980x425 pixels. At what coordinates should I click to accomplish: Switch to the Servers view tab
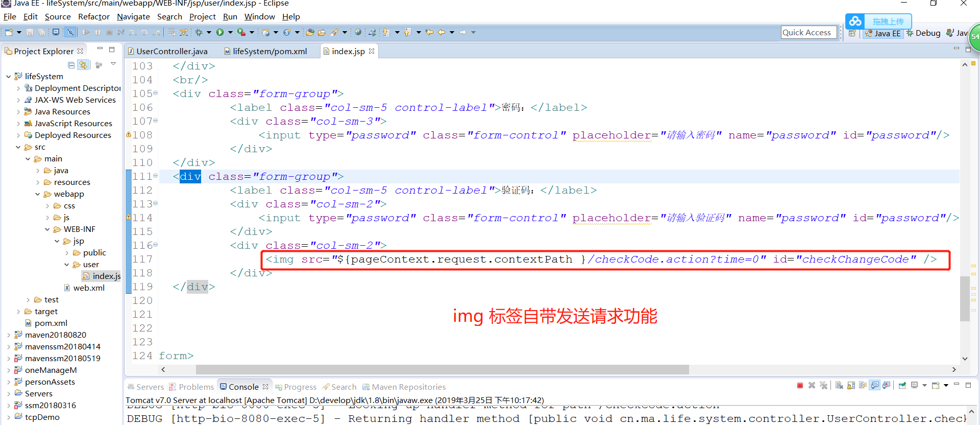pyautogui.click(x=145, y=387)
